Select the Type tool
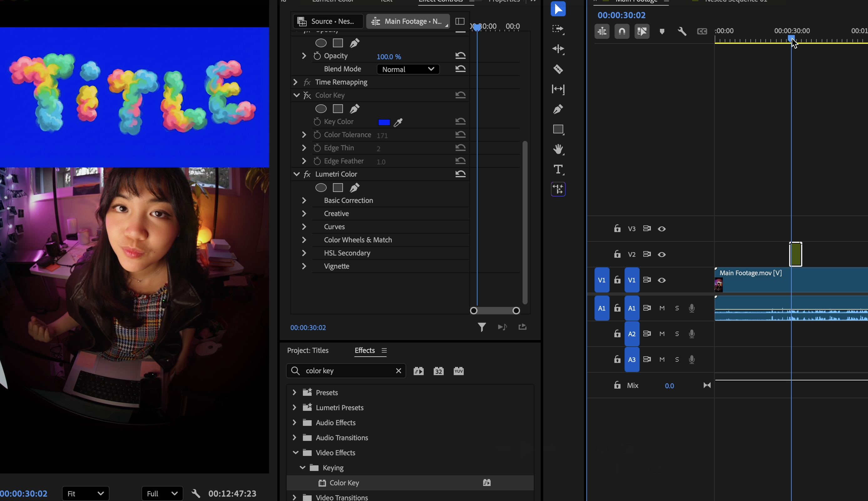868x501 pixels. (558, 169)
